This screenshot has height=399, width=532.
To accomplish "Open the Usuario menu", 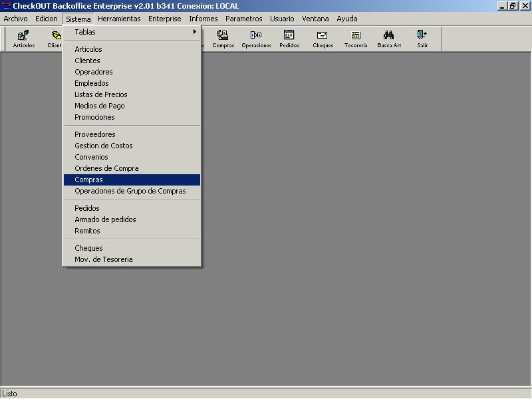I will [x=282, y=19].
